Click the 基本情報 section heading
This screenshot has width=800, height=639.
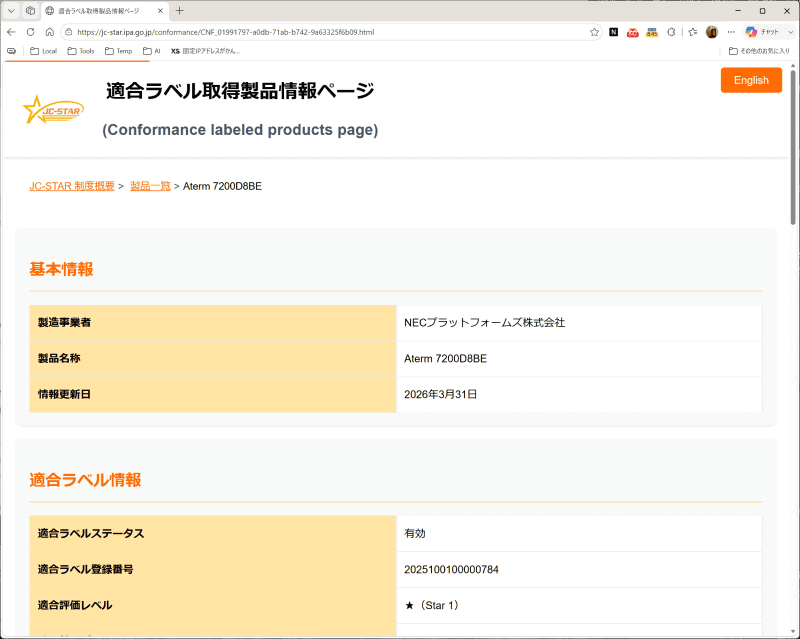[61, 269]
